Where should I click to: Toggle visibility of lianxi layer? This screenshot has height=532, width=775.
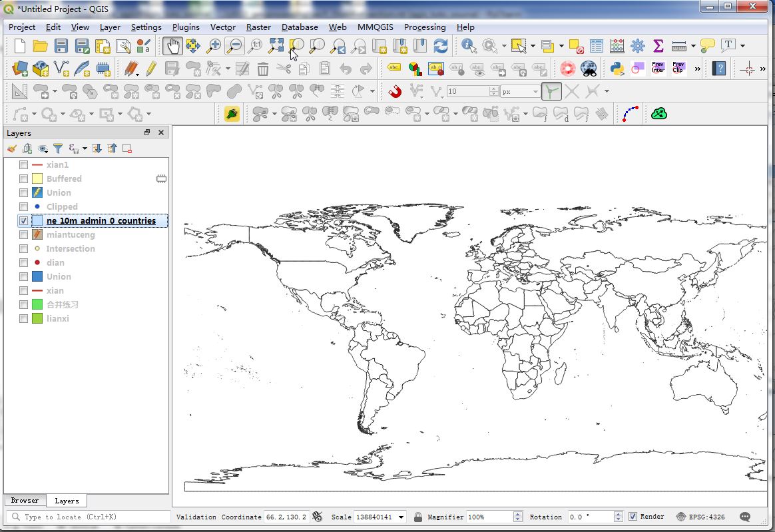[x=23, y=318]
